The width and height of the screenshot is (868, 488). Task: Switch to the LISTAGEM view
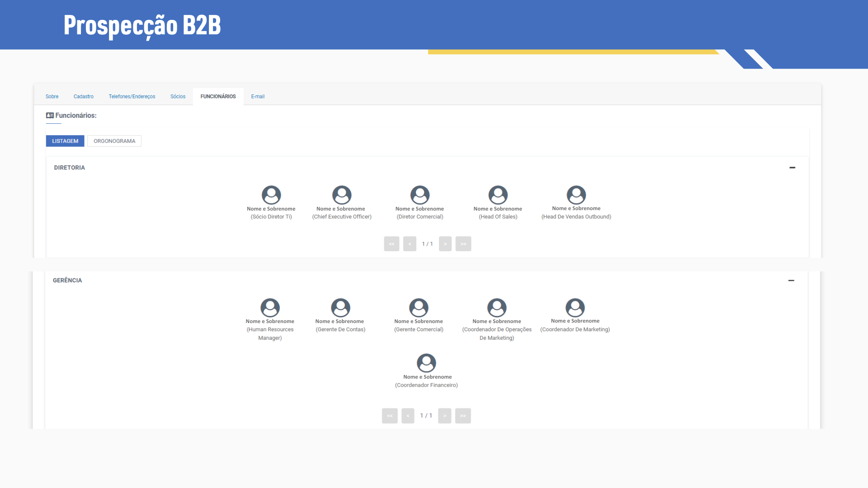pos(65,141)
